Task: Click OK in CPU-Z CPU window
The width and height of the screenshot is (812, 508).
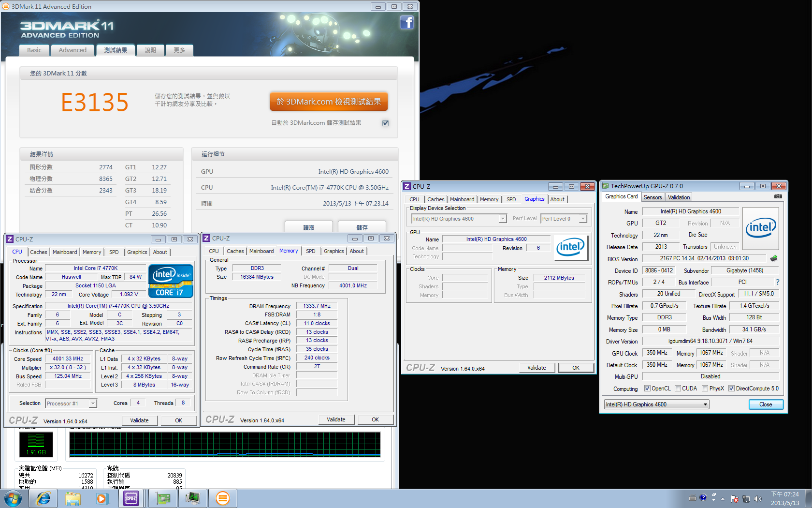Action: point(178,420)
